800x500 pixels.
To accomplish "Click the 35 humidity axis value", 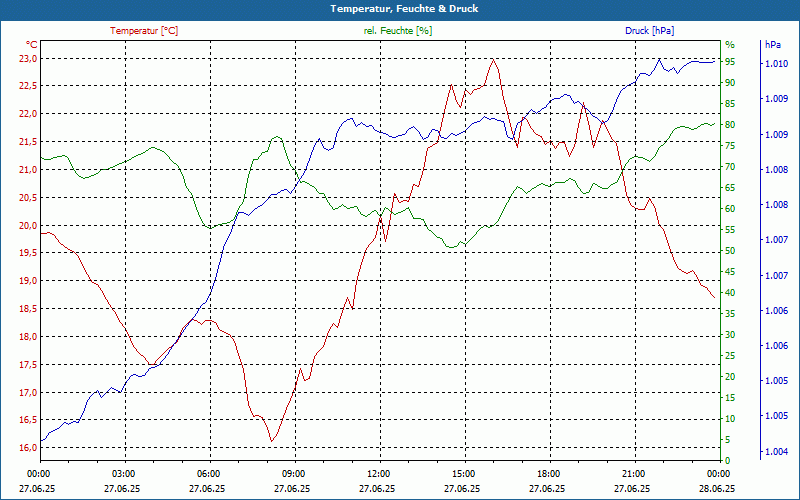I will point(730,314).
